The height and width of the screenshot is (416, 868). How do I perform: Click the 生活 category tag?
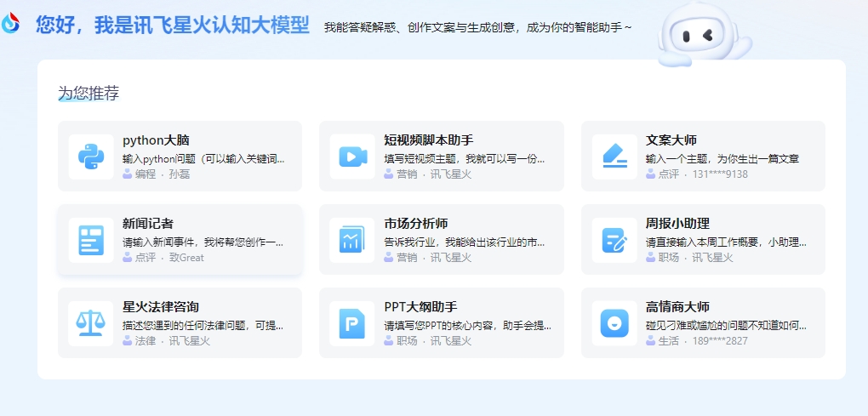click(x=669, y=341)
